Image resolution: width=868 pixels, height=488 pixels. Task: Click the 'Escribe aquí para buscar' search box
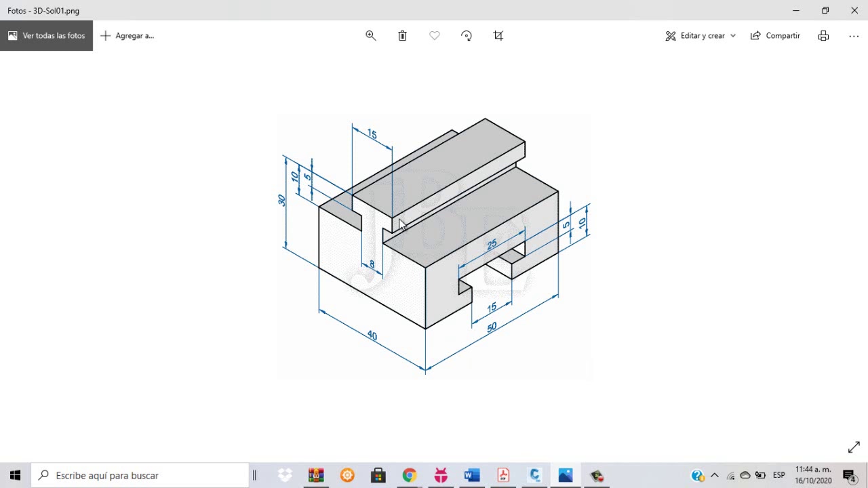[x=140, y=475]
